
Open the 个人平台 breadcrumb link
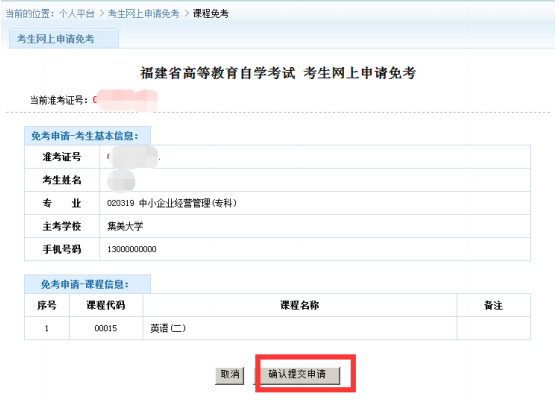tap(77, 14)
